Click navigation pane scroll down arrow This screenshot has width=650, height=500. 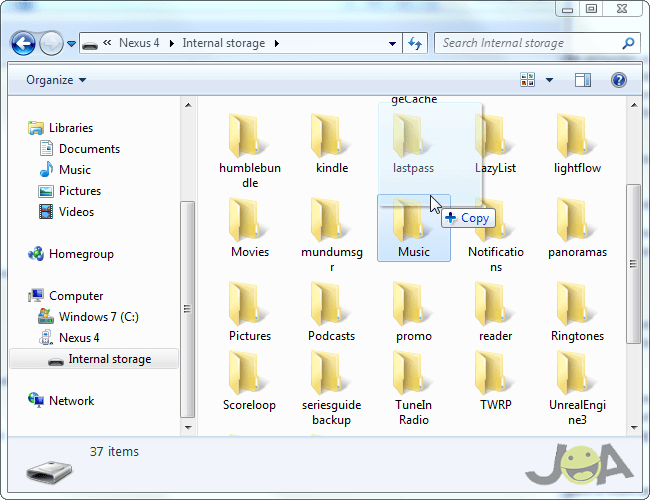tap(188, 427)
